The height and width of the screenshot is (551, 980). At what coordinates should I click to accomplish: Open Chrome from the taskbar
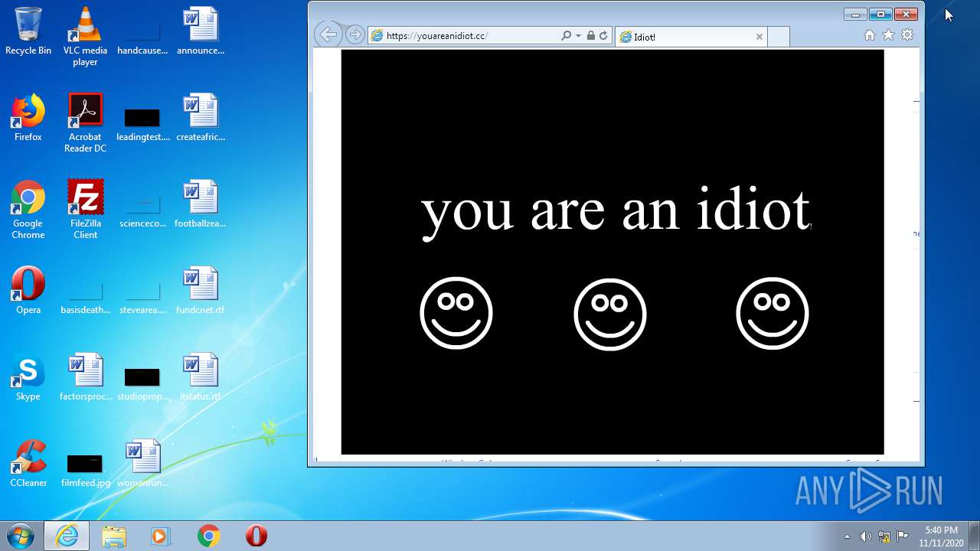click(208, 536)
